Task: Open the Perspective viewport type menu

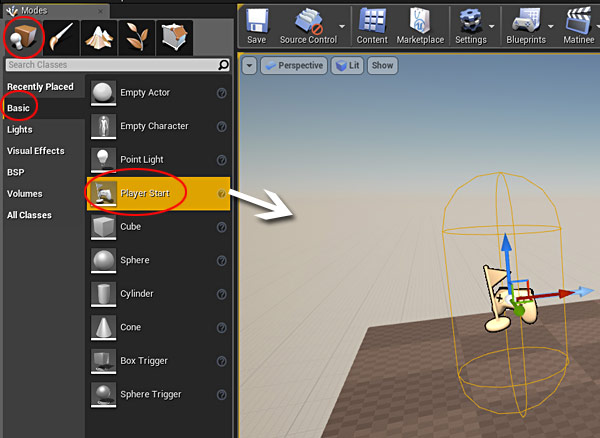Action: tap(293, 66)
